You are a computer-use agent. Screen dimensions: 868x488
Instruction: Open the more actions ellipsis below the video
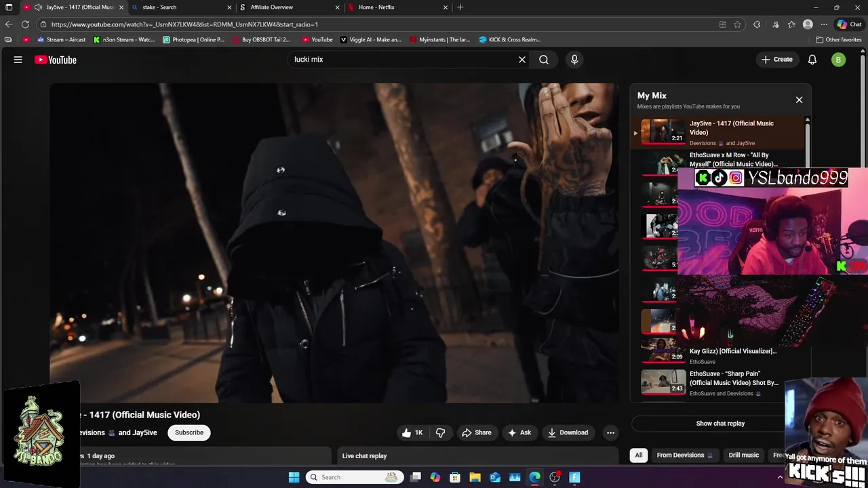tap(610, 432)
